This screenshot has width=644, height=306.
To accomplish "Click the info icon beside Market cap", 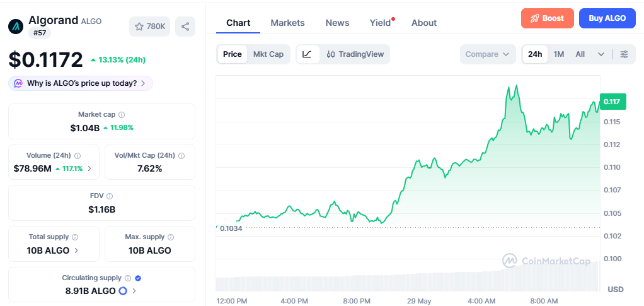I will click(x=122, y=115).
